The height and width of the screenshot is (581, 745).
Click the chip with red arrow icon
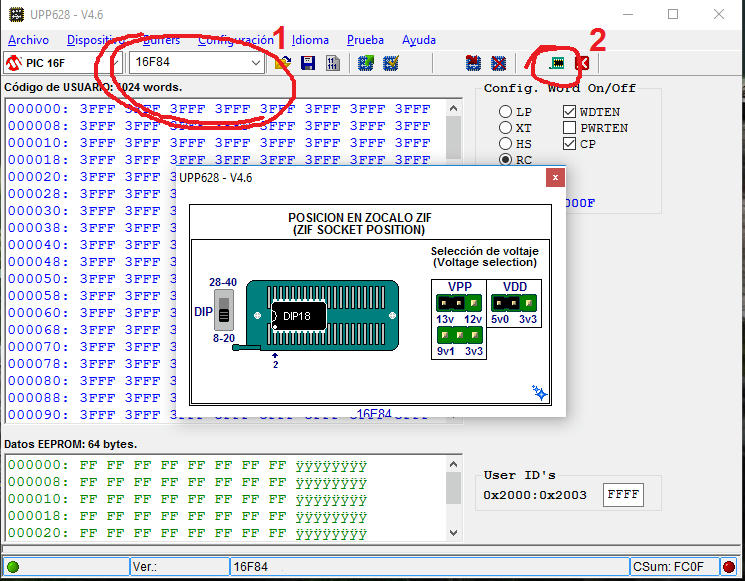(x=473, y=63)
